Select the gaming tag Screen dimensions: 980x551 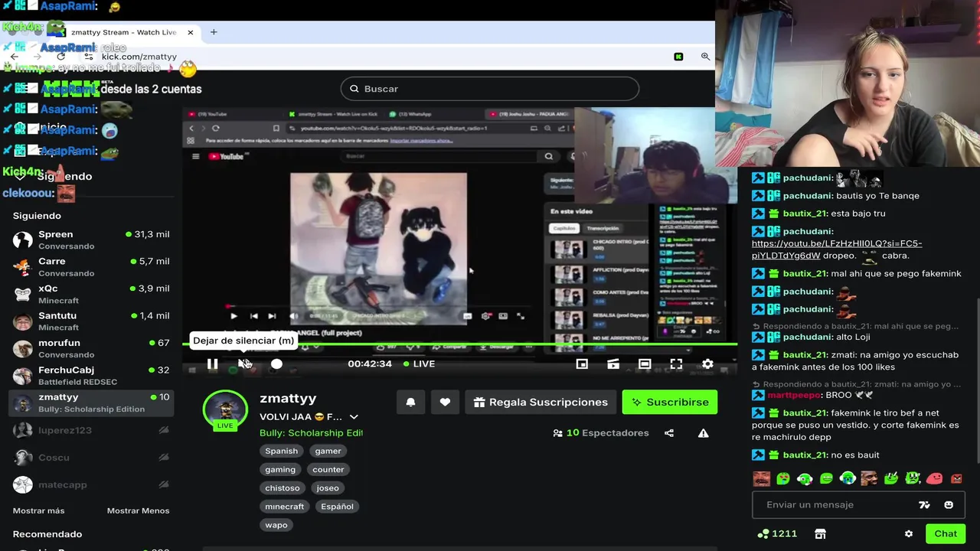[x=280, y=470]
